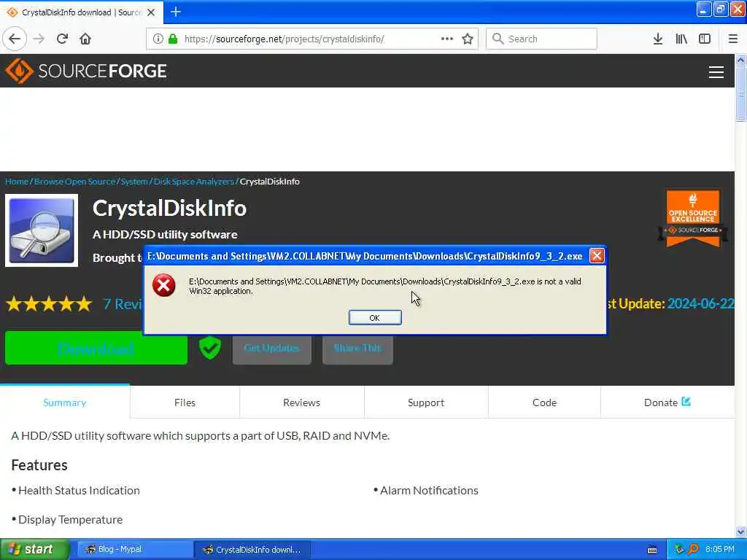Click the Open Source Excellence badge
The height and width of the screenshot is (560, 747).
click(693, 219)
